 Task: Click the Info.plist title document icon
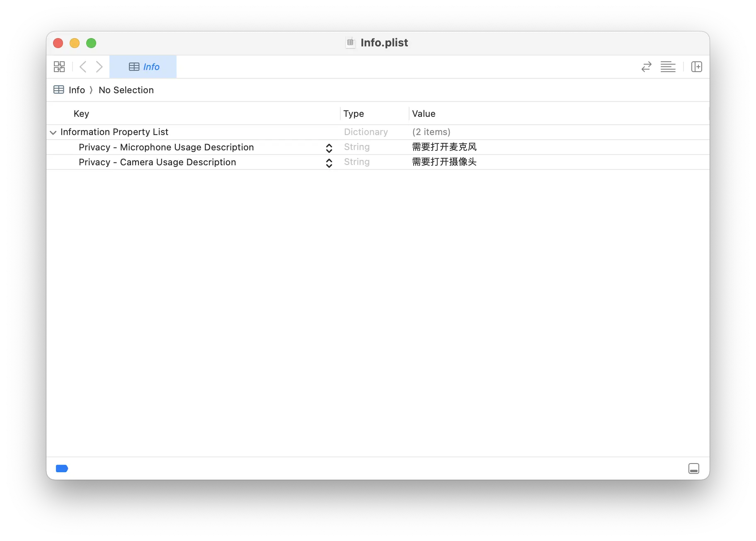(350, 43)
